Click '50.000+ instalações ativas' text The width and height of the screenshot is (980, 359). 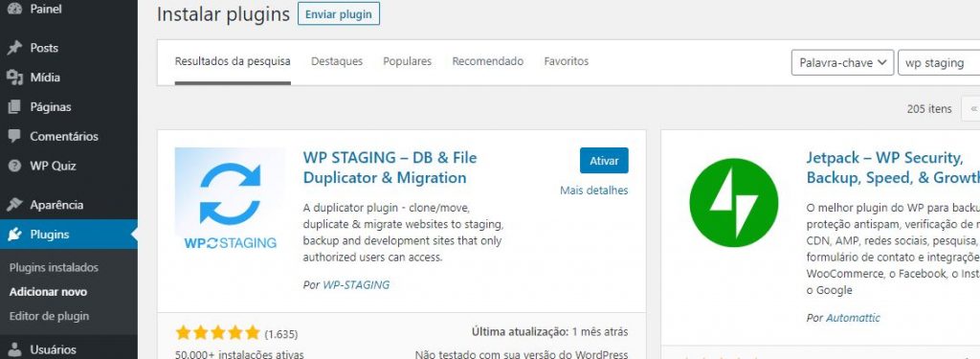click(x=239, y=354)
